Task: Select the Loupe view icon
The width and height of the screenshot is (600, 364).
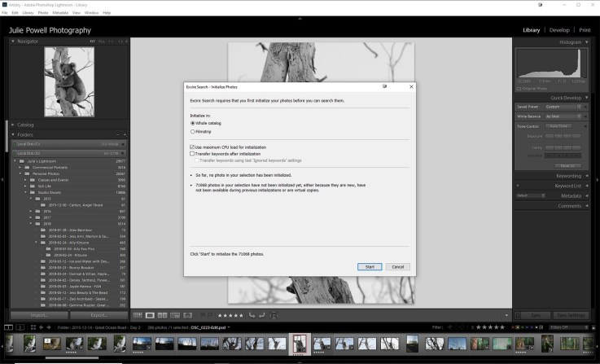Action: pyautogui.click(x=150, y=315)
